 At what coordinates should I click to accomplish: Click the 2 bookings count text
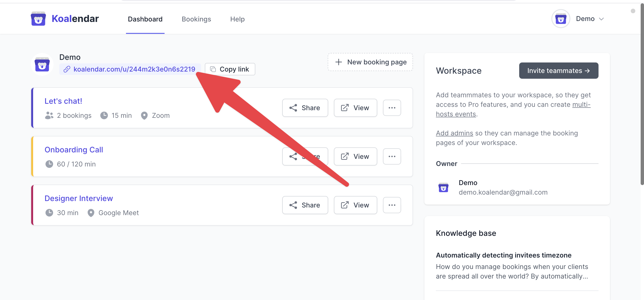click(x=74, y=115)
